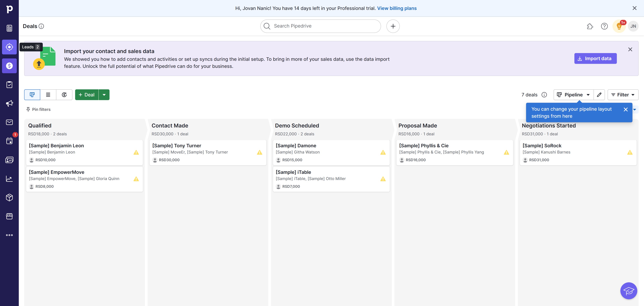Expand arrow next to Deal button
Image resolution: width=644 pixels, height=306 pixels.
[104, 95]
